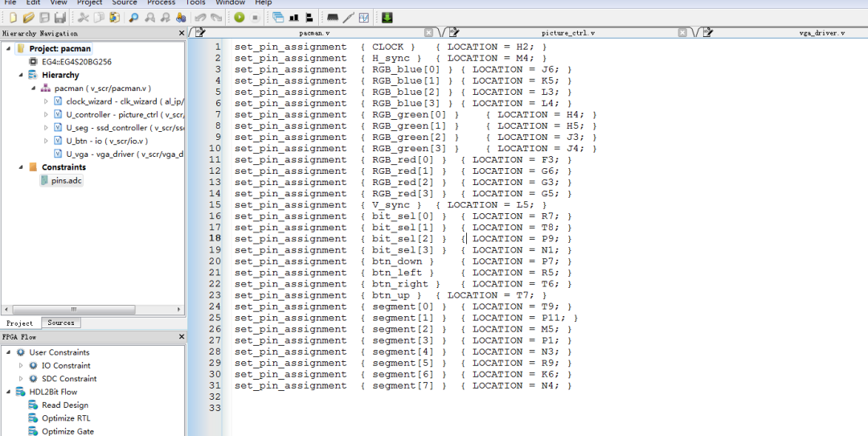Viewport: 868px width, 436px height.
Task: Switch to the picture_ctrl.v tab
Action: (x=568, y=33)
